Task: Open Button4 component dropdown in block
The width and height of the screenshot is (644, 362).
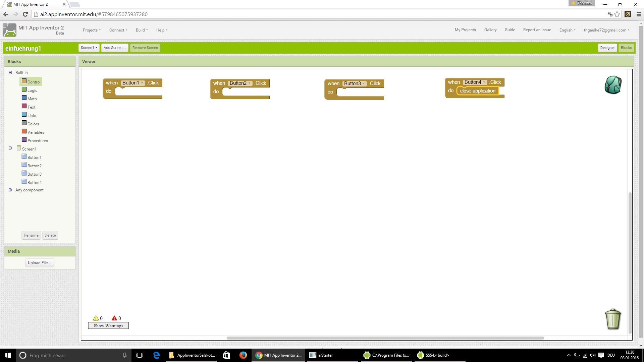Action: tap(475, 82)
